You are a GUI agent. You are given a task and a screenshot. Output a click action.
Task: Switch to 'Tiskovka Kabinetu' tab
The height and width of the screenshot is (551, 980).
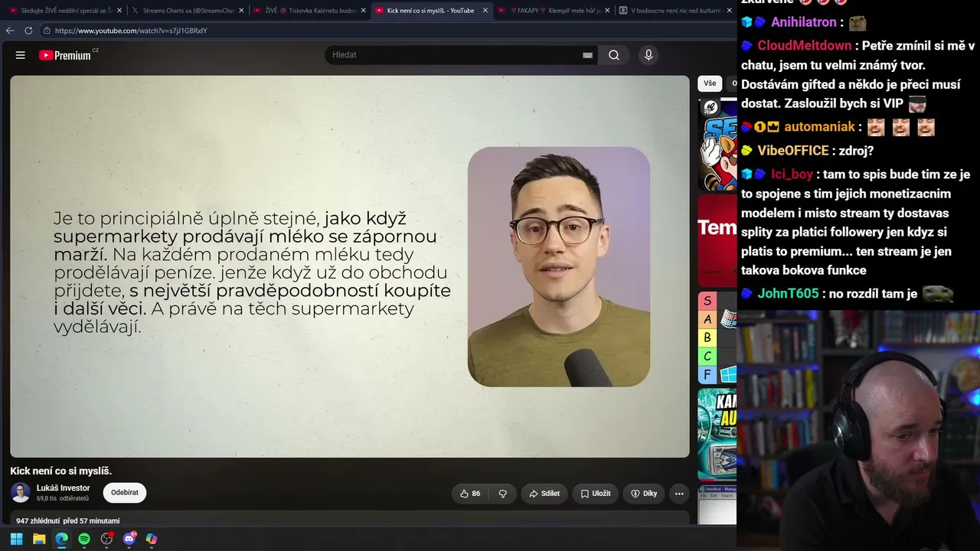point(309,11)
